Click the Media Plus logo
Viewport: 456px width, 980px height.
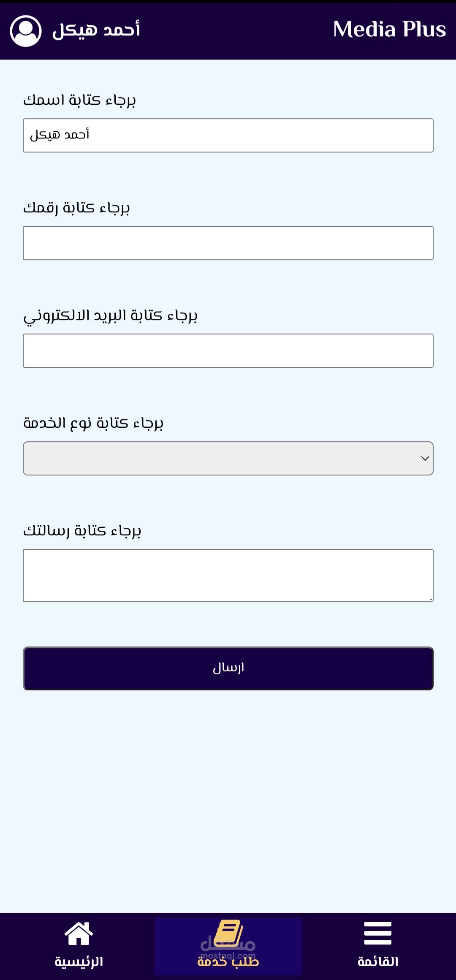point(389,30)
